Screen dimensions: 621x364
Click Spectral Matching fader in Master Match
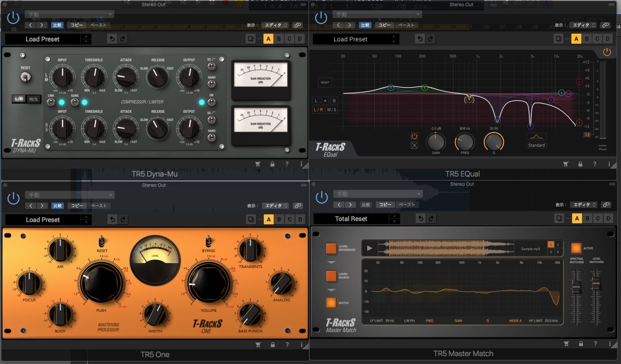coord(576,287)
